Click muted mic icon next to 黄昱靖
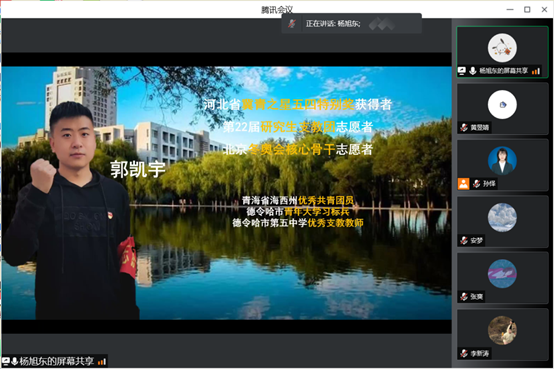This screenshot has width=554, height=369. tap(464, 127)
